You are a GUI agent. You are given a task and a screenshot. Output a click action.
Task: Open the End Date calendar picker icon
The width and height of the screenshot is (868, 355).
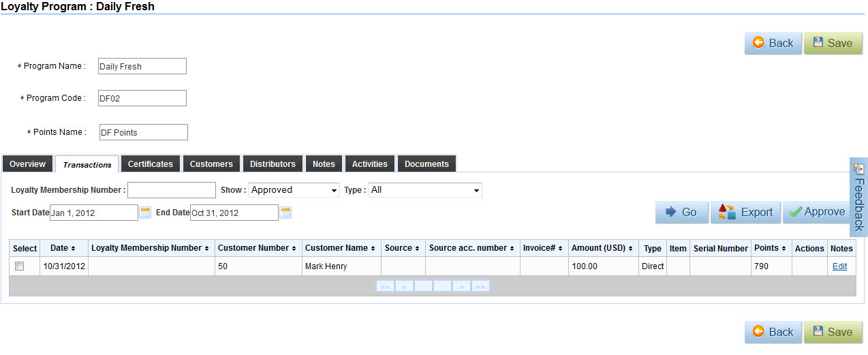[x=285, y=213]
